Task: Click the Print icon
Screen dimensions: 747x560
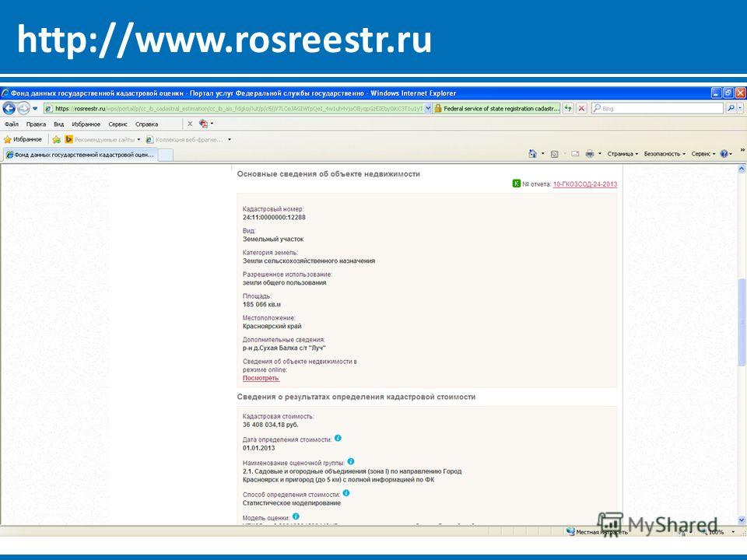Action: click(x=590, y=154)
